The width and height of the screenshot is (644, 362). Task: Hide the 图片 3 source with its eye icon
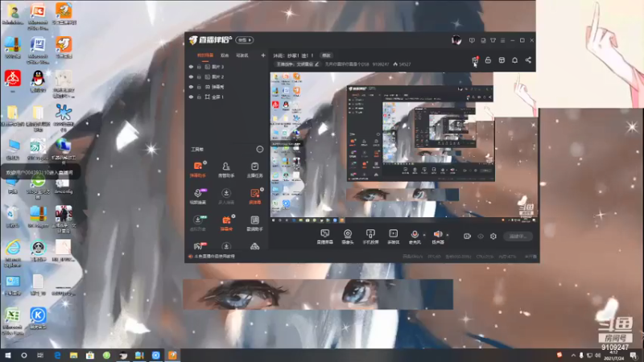pos(191,67)
